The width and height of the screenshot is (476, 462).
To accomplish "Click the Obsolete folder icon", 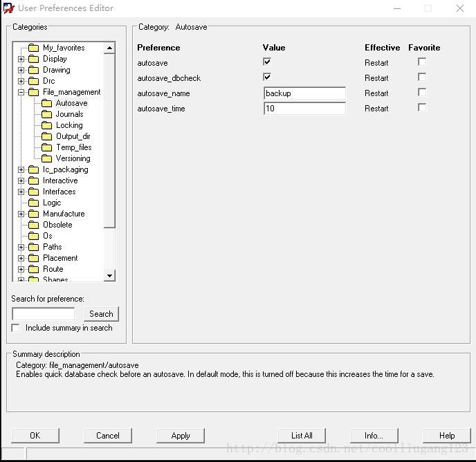I will pyautogui.click(x=33, y=225).
